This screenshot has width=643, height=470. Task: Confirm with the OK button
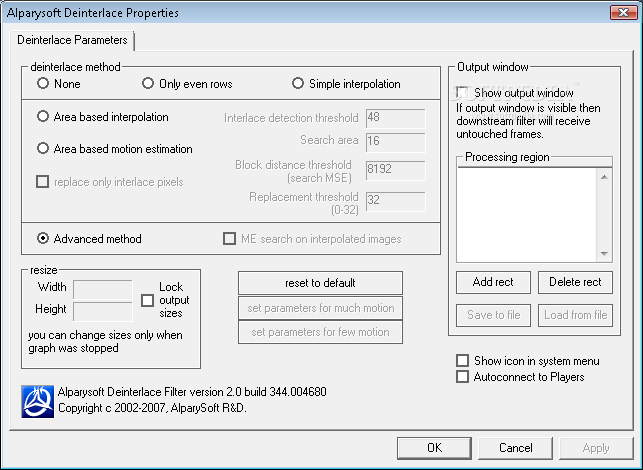(434, 448)
